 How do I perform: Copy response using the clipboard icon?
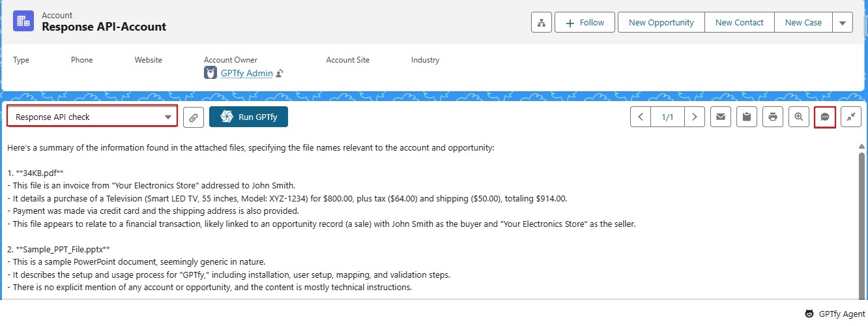point(746,117)
